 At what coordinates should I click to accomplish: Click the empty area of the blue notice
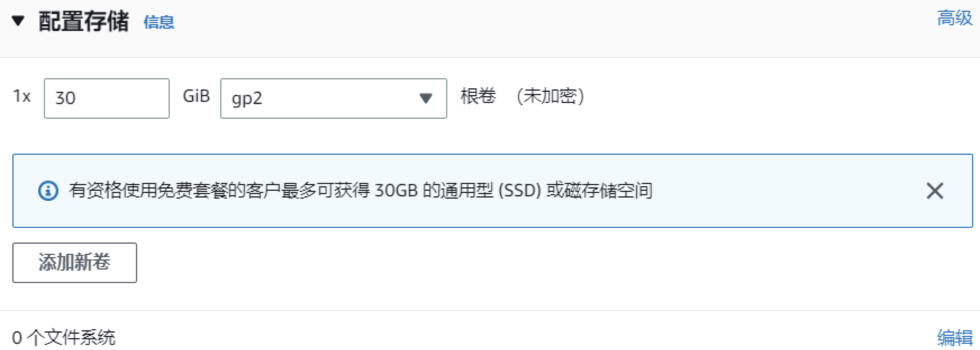[787, 191]
